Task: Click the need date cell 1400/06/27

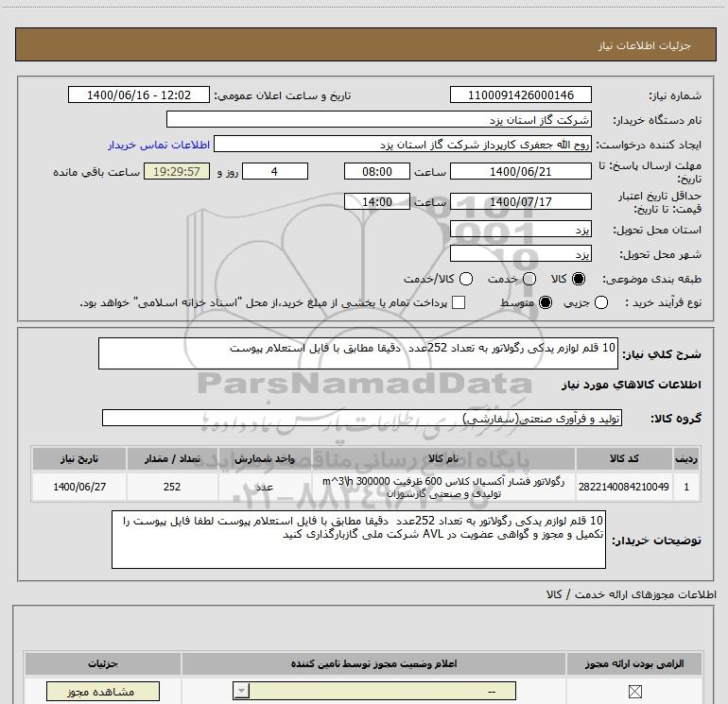Action: click(x=78, y=487)
